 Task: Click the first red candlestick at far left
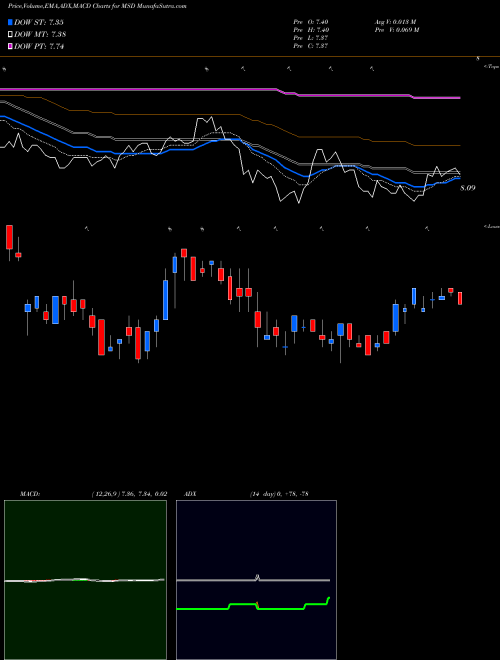[9, 237]
